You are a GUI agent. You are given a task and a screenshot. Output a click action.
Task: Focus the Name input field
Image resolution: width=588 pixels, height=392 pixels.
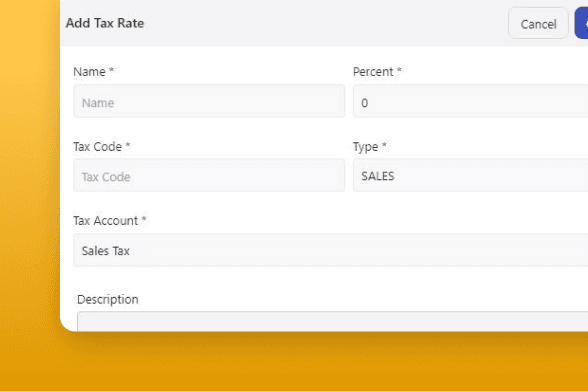tap(209, 102)
